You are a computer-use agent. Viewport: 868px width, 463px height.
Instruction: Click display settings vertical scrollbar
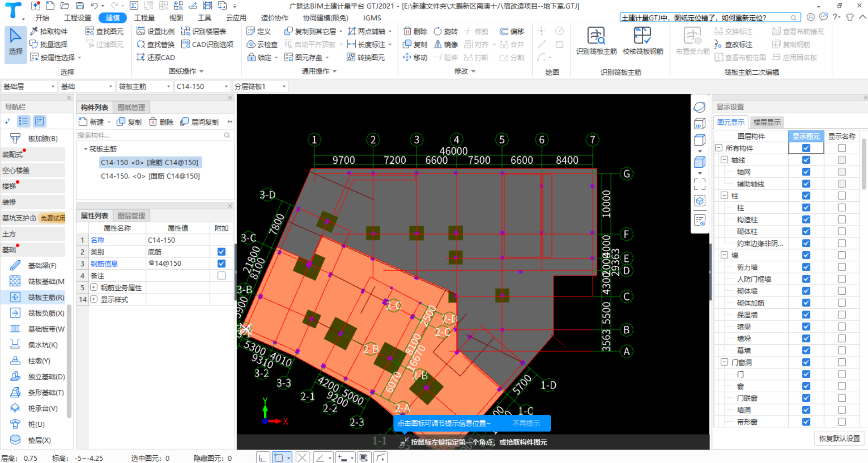click(864, 163)
